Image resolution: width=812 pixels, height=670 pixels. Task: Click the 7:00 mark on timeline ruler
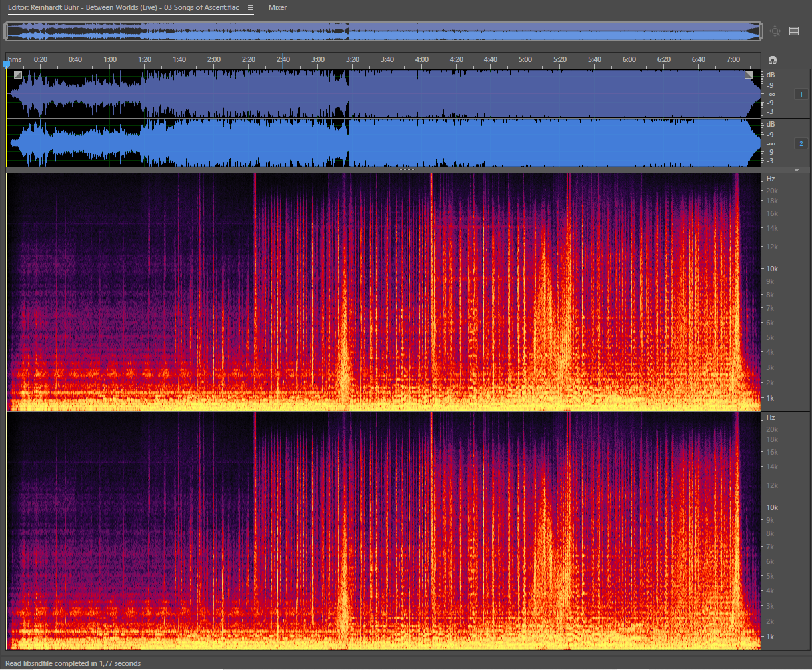click(733, 60)
